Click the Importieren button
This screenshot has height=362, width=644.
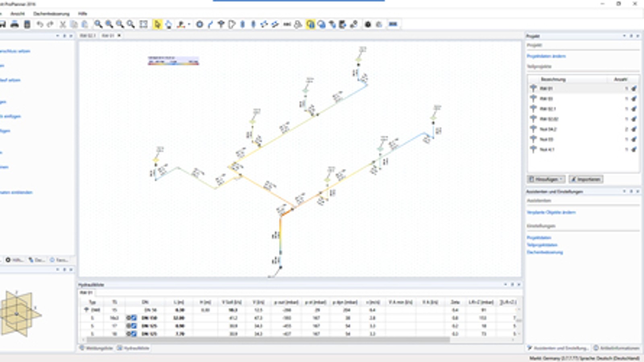(x=586, y=179)
